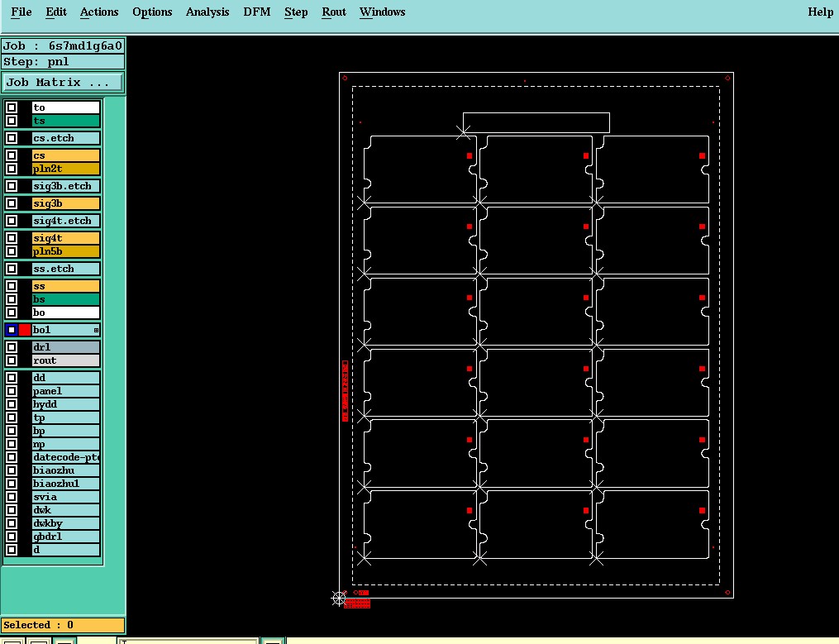Check the pln2t layer box
Viewport: 839px width, 644px height.
pos(12,169)
